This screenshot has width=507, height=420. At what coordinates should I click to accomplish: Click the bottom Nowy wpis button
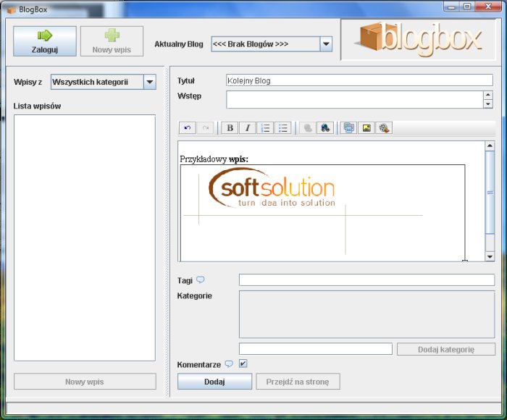pos(85,382)
